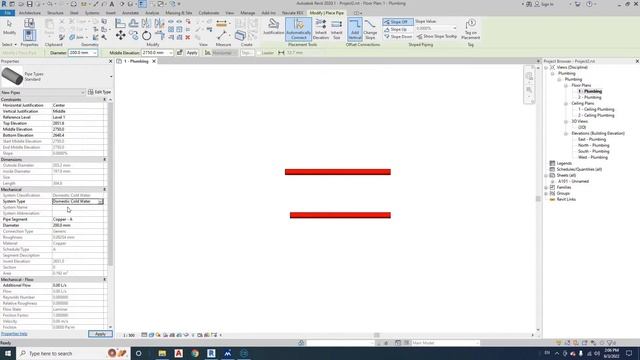The height and width of the screenshot is (360, 640).
Task: Open the Properties help link
Action: tap(14, 334)
